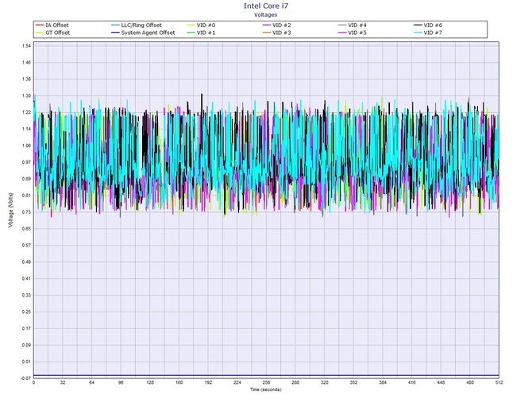
Task: Click the Voltages subtitle
Action: click(266, 15)
